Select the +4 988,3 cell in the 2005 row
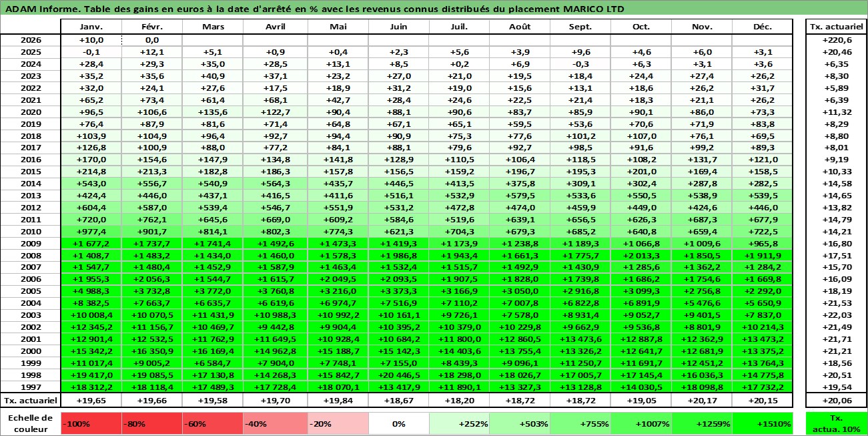Viewport: 868px width, 436px height. (91, 292)
